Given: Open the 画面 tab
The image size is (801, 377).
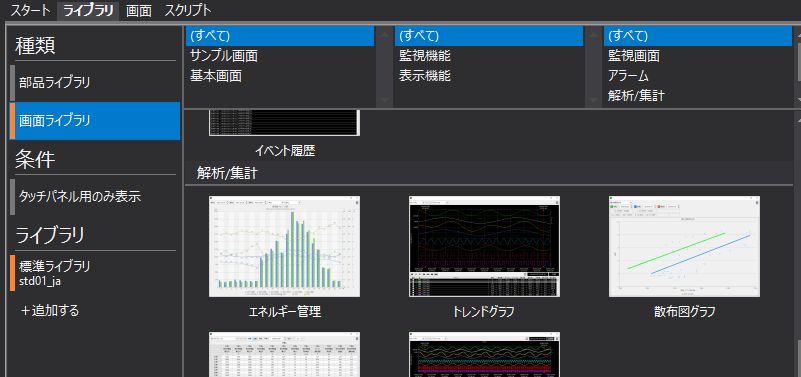Looking at the screenshot, I should [x=138, y=10].
